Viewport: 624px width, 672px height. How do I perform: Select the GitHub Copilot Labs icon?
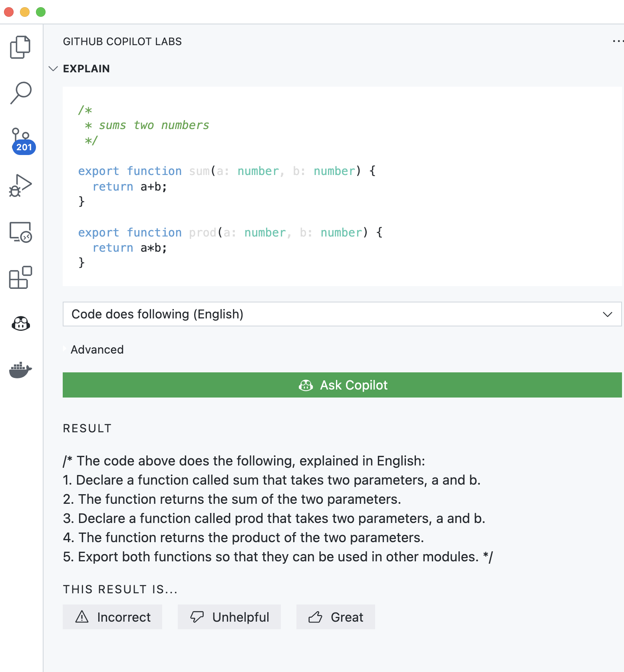[21, 323]
